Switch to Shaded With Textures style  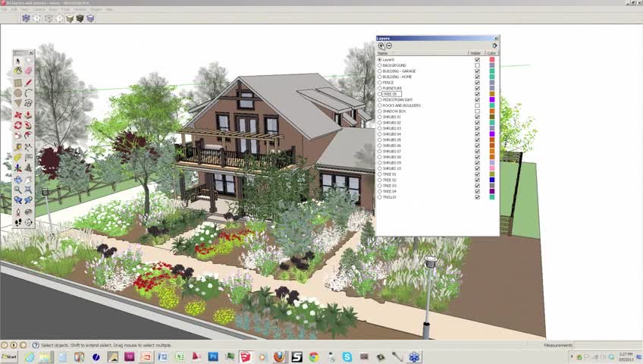80,18
